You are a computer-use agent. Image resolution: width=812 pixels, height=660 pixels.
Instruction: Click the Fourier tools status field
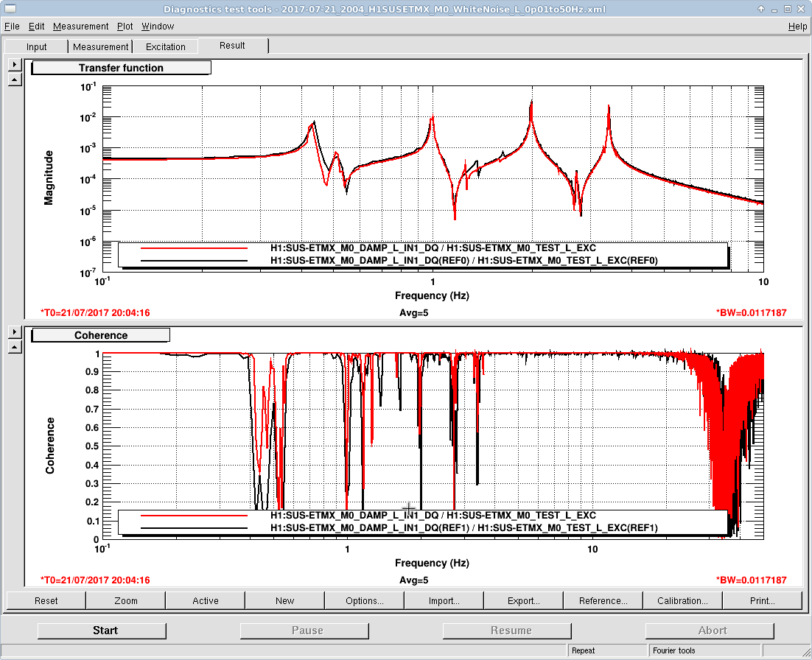(705, 650)
